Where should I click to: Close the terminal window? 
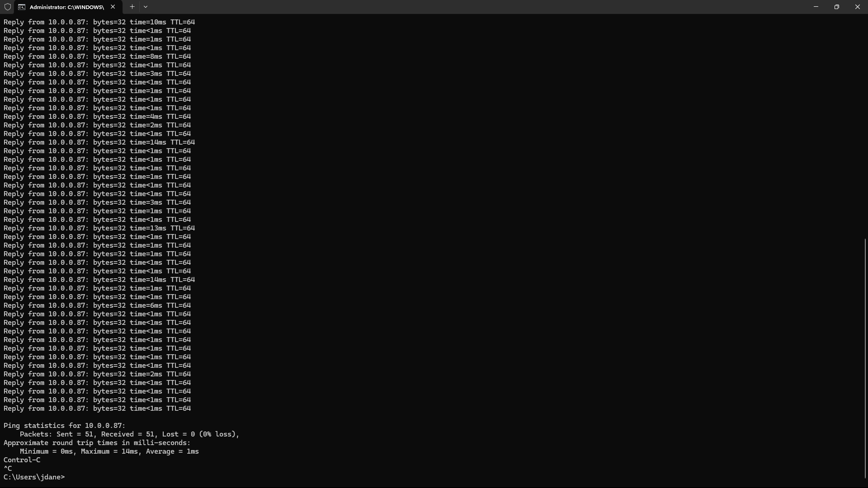click(858, 7)
